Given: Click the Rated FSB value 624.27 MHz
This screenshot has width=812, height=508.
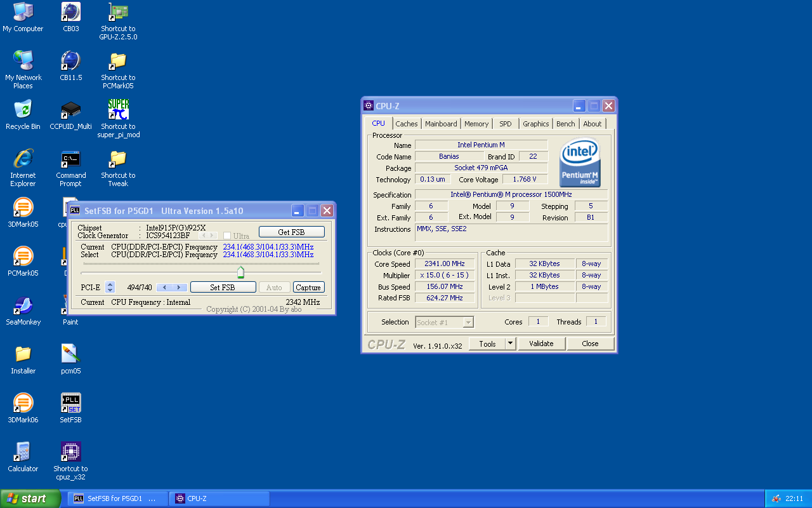Looking at the screenshot, I should pyautogui.click(x=445, y=298).
